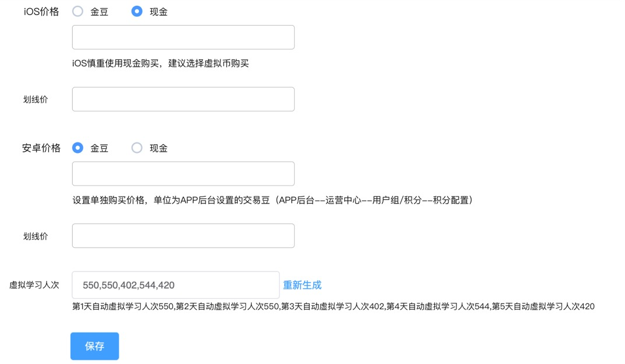
Task: Click the 安卓 划线价 input field
Action: tap(183, 235)
